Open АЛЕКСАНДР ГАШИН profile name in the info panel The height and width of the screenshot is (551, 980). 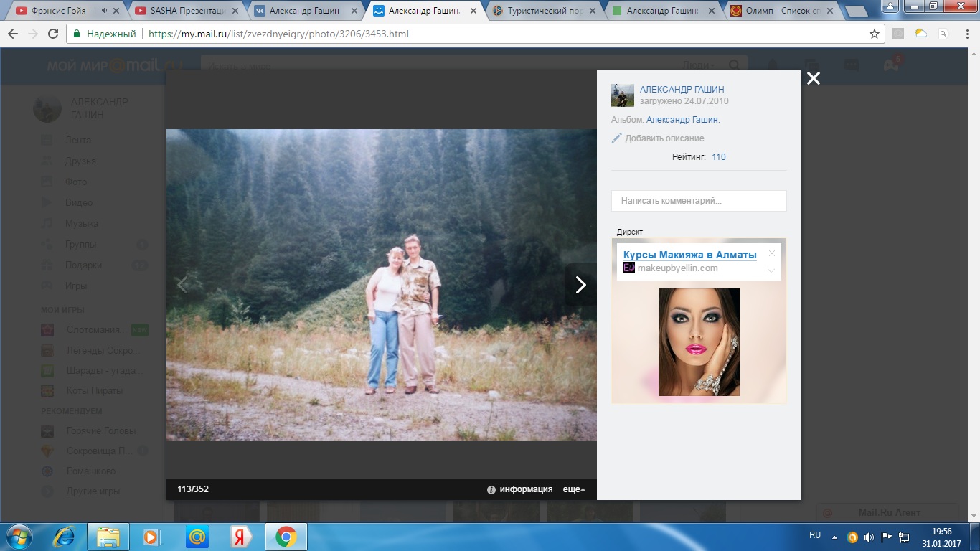[x=682, y=90]
